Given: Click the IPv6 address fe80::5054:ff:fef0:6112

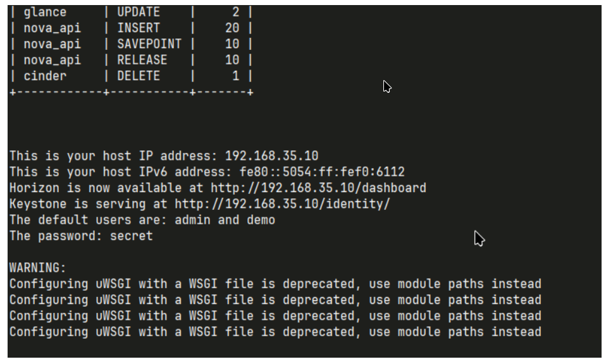Looking at the screenshot, I should [x=322, y=172].
